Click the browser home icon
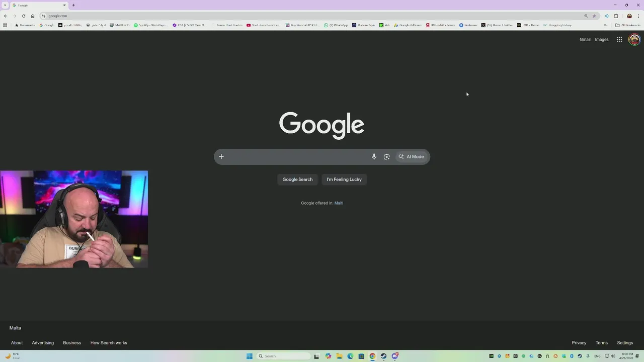This screenshot has width=644, height=362. click(33, 16)
